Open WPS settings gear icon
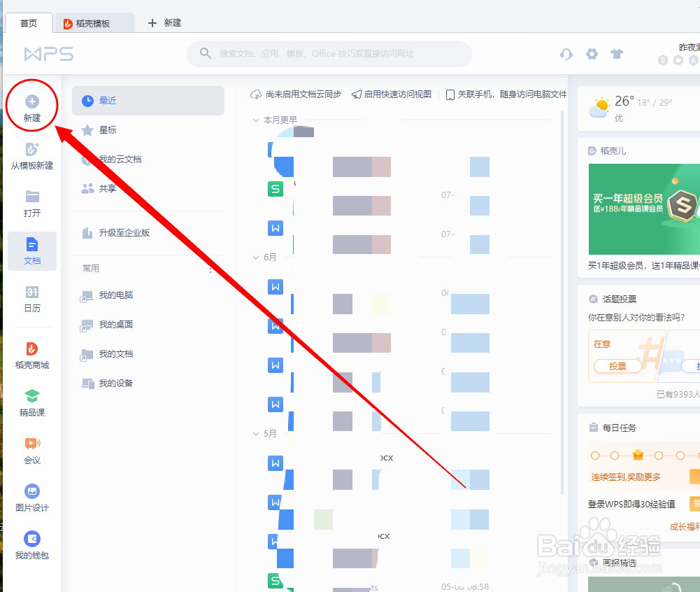 (592, 54)
